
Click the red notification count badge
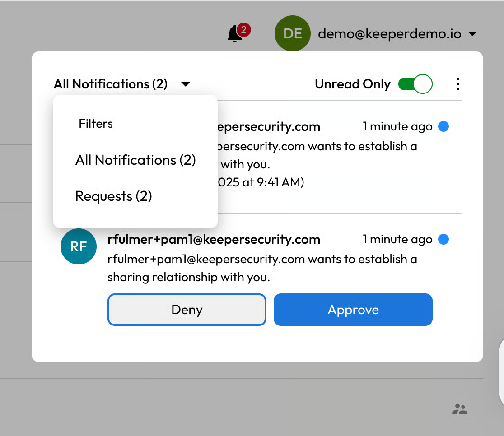coord(244,30)
